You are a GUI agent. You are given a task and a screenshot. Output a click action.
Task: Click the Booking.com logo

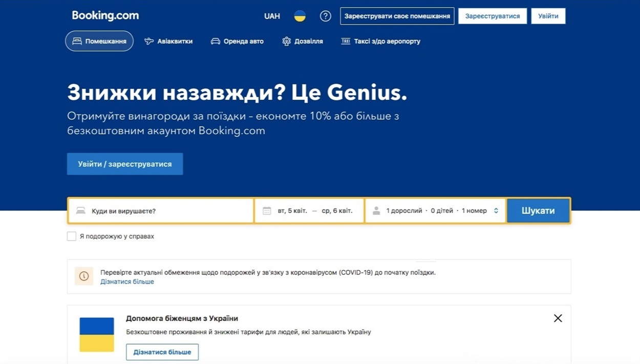point(105,15)
